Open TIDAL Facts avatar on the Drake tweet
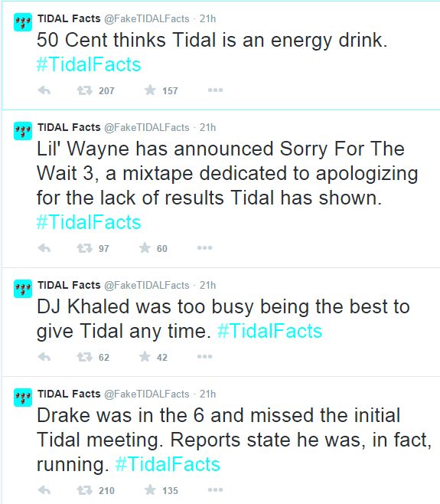This screenshot has height=504, width=440. 23,398
